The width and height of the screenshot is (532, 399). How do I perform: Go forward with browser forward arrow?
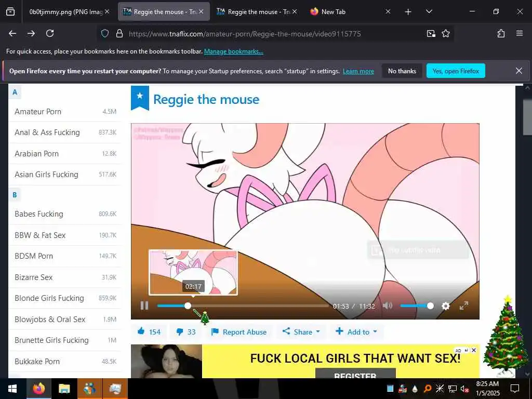click(x=31, y=33)
